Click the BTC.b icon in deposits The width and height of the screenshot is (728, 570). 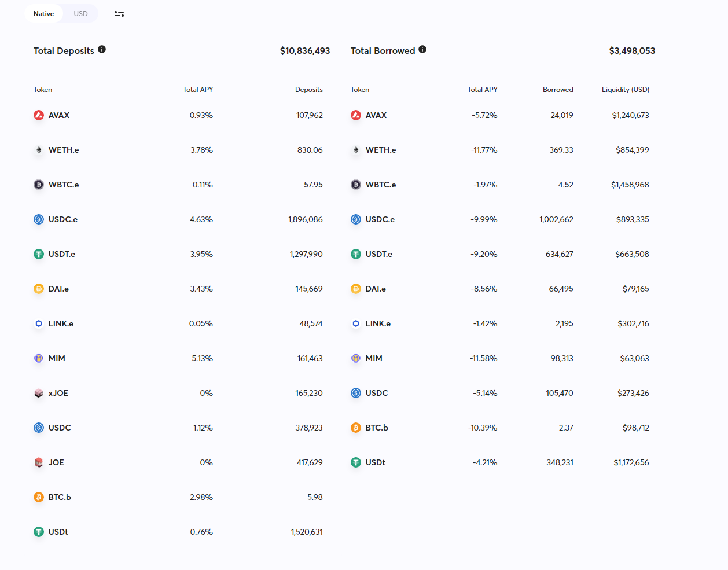(x=39, y=497)
